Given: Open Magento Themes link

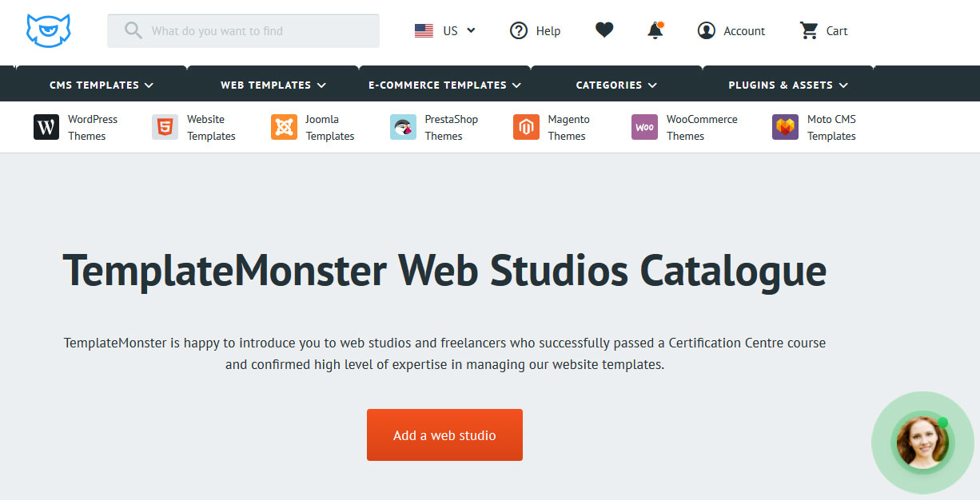Looking at the screenshot, I should point(568,128).
